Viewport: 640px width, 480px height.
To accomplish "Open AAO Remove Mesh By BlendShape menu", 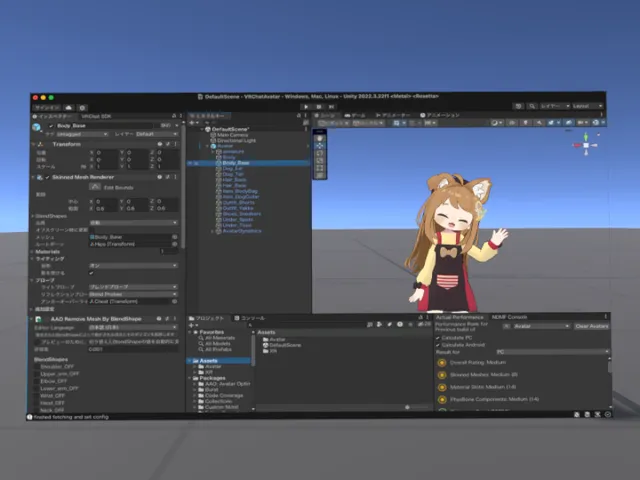I will (176, 319).
